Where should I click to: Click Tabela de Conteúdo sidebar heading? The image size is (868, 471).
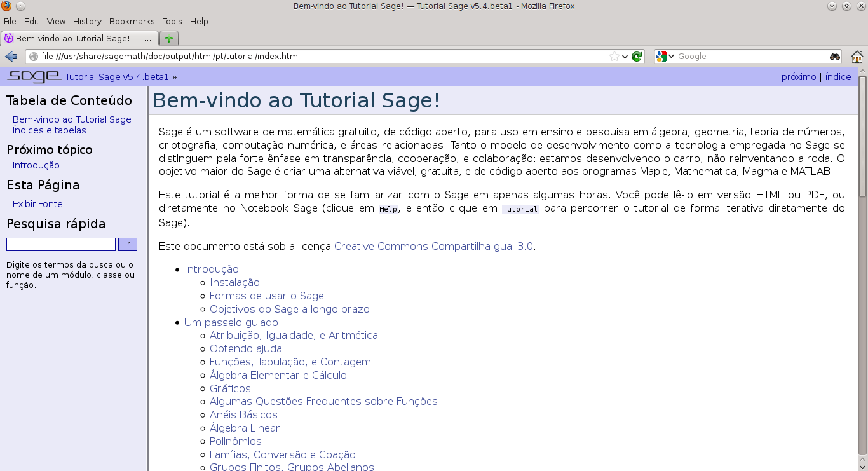coord(69,100)
